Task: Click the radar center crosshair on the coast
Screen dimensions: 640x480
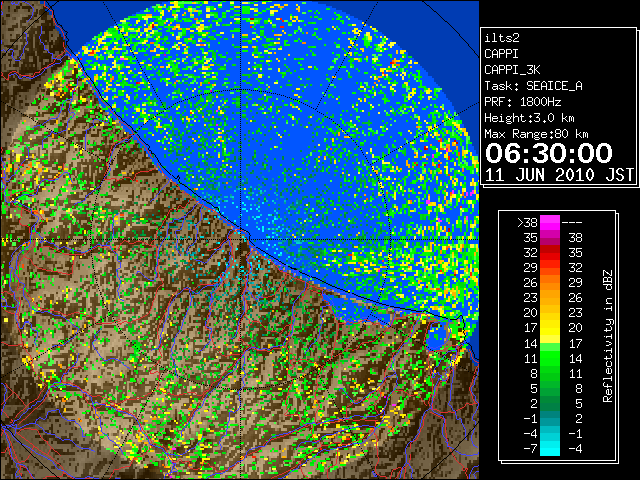Action: 241,239
